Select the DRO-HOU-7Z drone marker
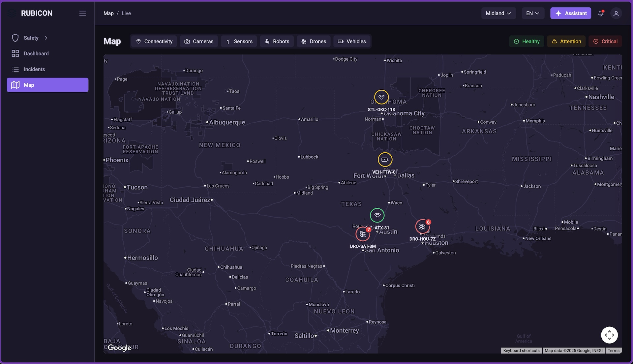Viewport: 633px width, 364px height. [422, 227]
